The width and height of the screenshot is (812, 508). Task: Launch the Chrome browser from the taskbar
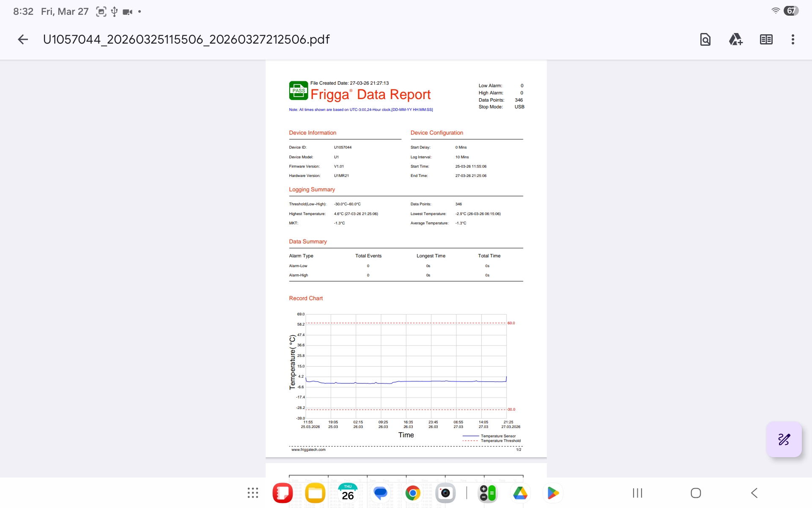pyautogui.click(x=413, y=493)
